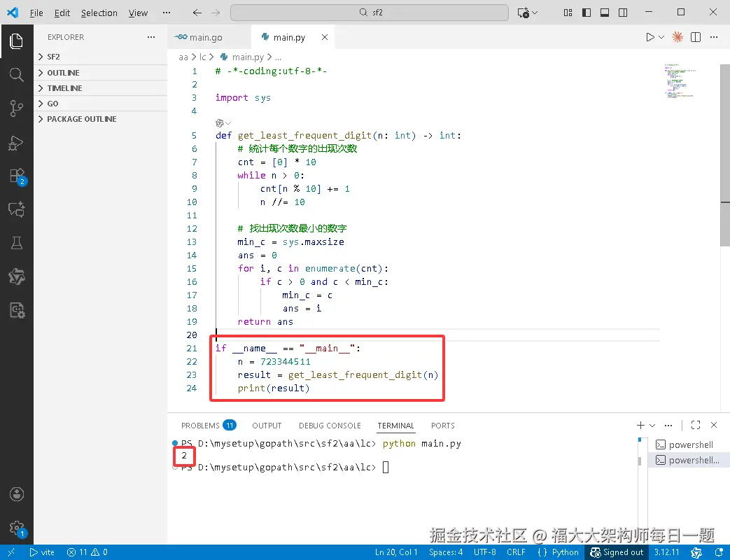Open the Run dropdown arrow beside play button
This screenshot has height=560, width=730.
coord(661,37)
